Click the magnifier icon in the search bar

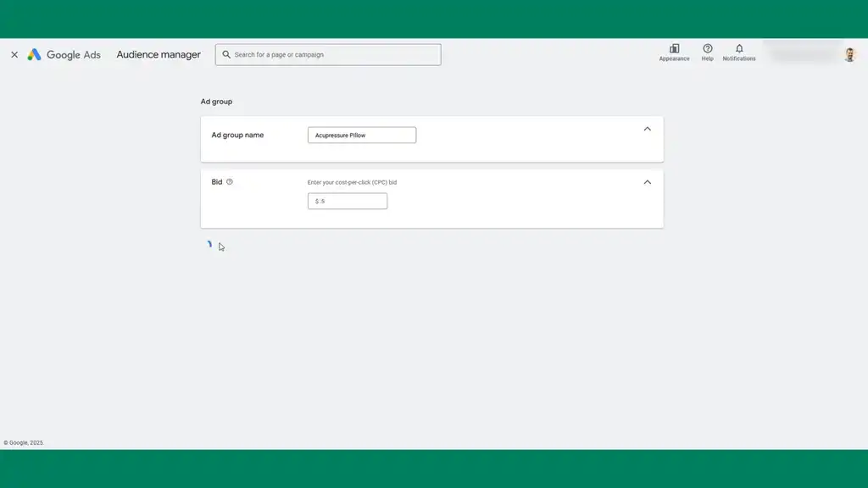pyautogui.click(x=226, y=54)
